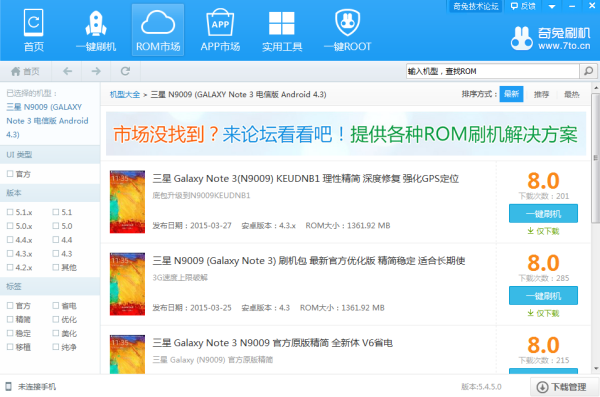Image resolution: width=600 pixels, height=397 pixels.
Task: Open ROM title KEUDNB1 理性精简 深度修复
Action: (x=305, y=179)
